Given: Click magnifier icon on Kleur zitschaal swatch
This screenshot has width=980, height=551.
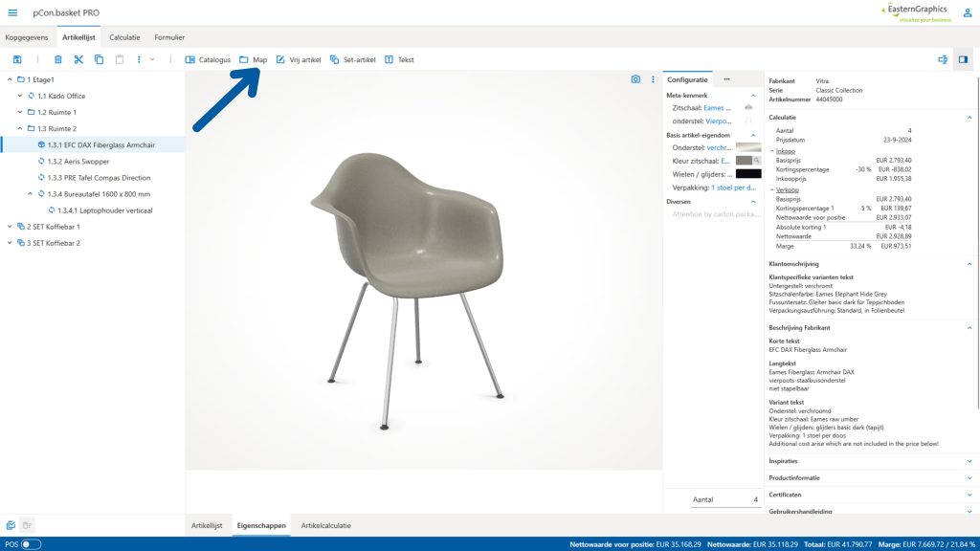Looking at the screenshot, I should (x=757, y=161).
